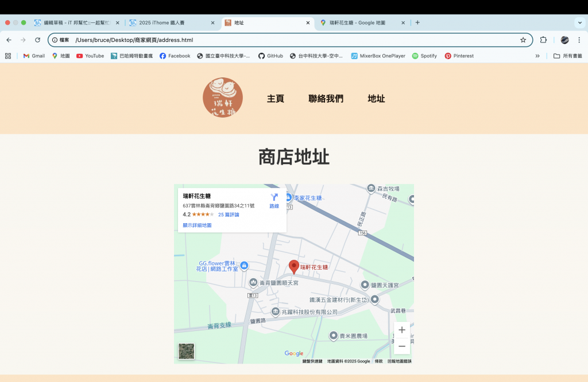Click the address 637雲林縣崙背鄉鹽園路34之11號
Viewport: 588px width, 382px height.
click(219, 205)
